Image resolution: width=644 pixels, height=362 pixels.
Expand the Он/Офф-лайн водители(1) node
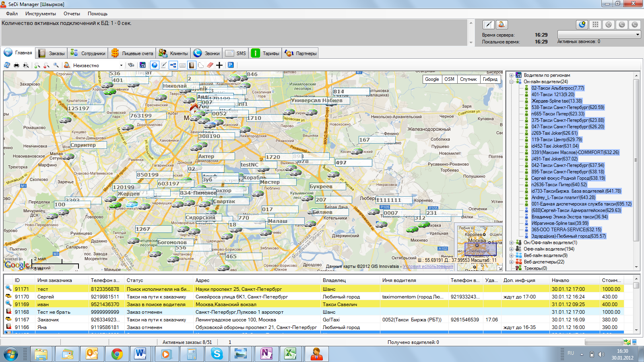pyautogui.click(x=511, y=243)
